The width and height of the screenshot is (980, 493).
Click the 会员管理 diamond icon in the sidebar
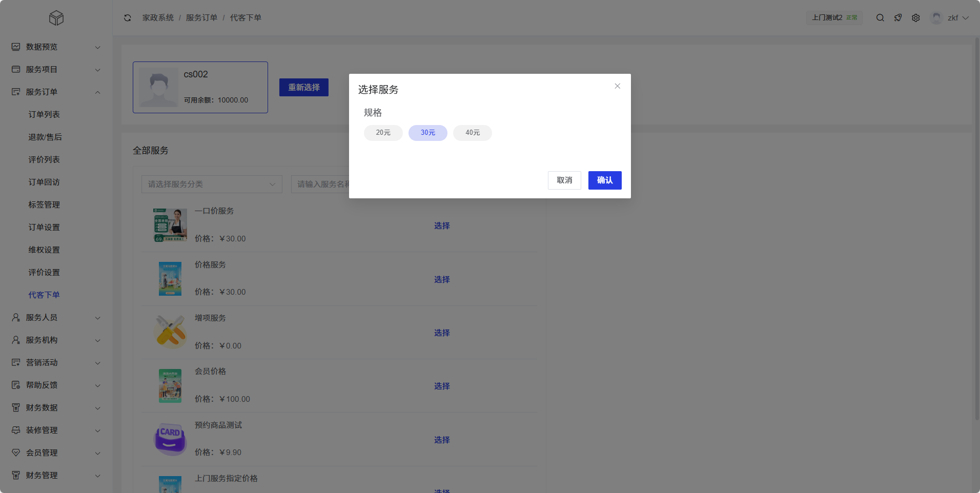click(x=16, y=453)
